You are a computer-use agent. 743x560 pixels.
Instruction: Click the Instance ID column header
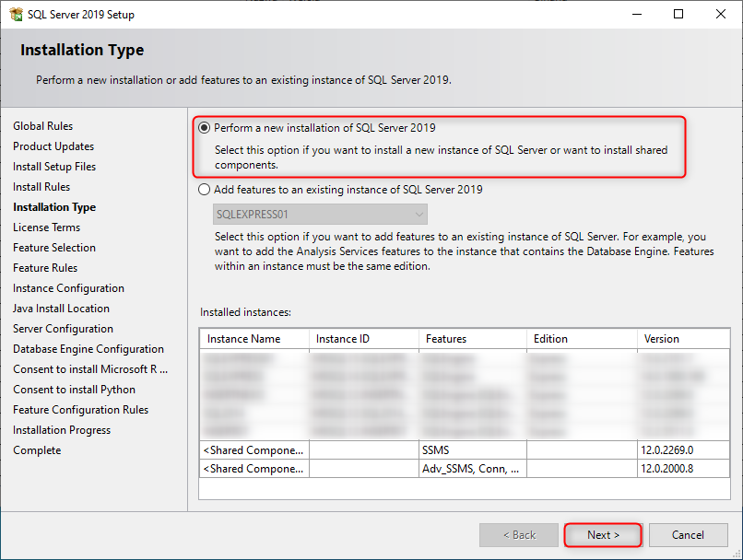pyautogui.click(x=364, y=339)
